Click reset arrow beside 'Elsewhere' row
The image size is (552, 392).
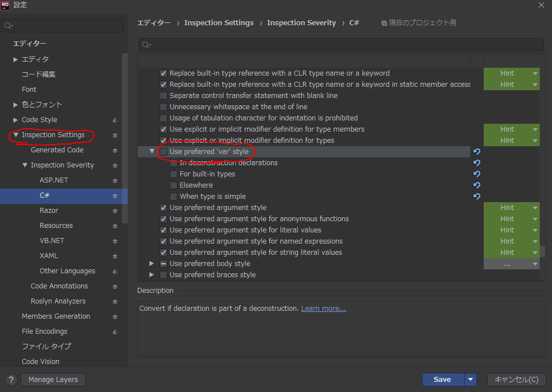(477, 185)
